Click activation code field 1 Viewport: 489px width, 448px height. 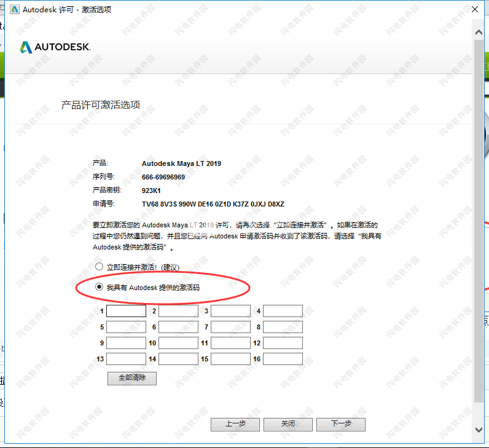click(127, 311)
